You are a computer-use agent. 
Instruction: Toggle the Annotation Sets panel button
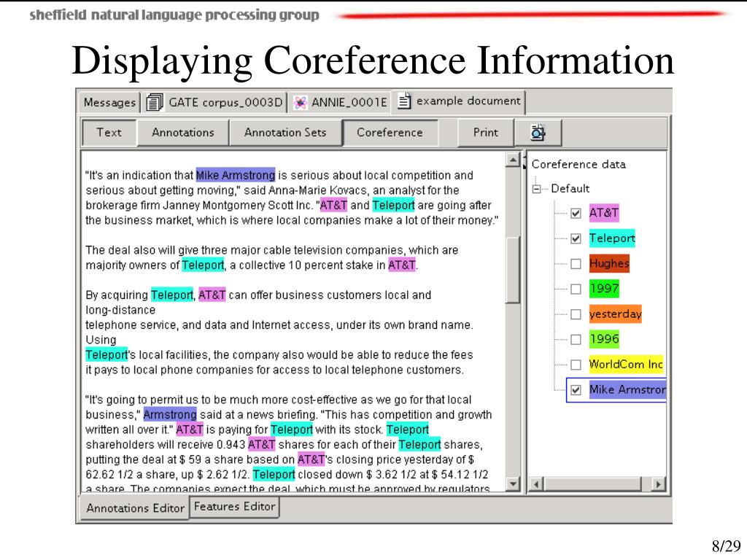(x=285, y=133)
